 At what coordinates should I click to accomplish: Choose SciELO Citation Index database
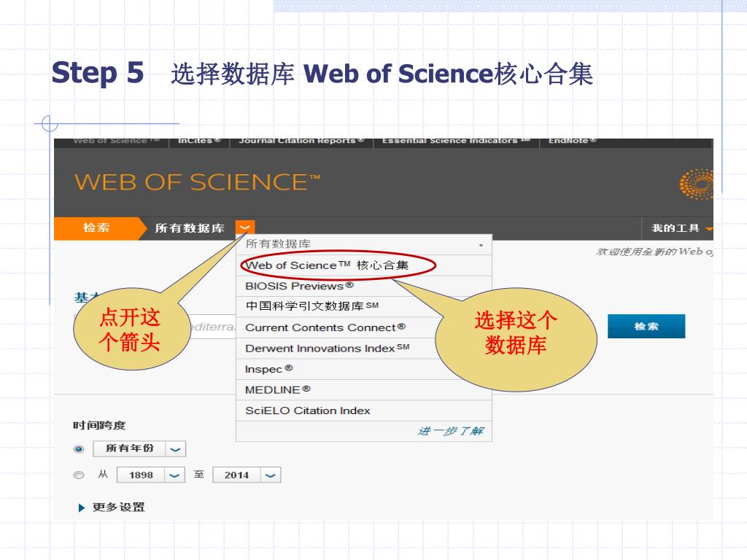tap(364, 411)
